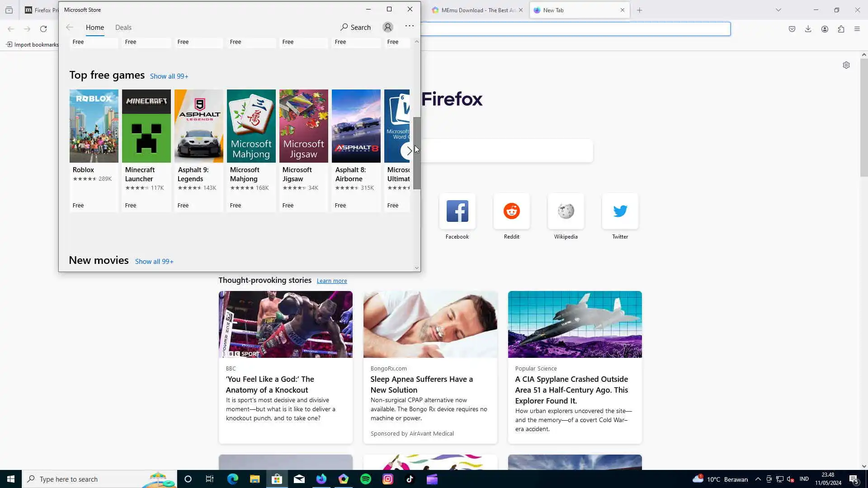
Task: Go back using Store back arrow
Action: point(69,27)
